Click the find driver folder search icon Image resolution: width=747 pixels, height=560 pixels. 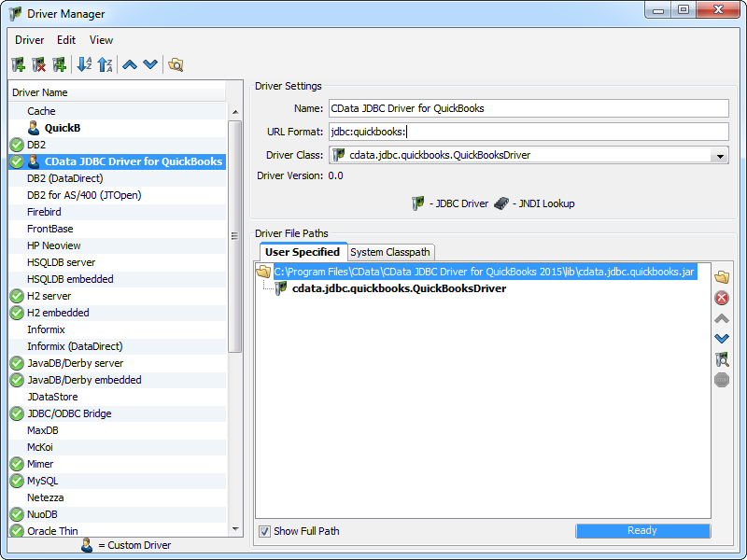176,64
